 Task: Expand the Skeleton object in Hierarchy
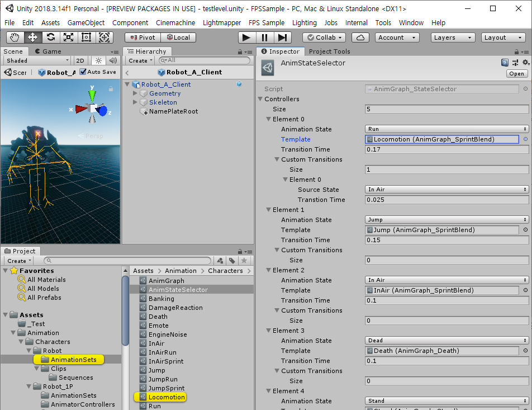point(135,102)
